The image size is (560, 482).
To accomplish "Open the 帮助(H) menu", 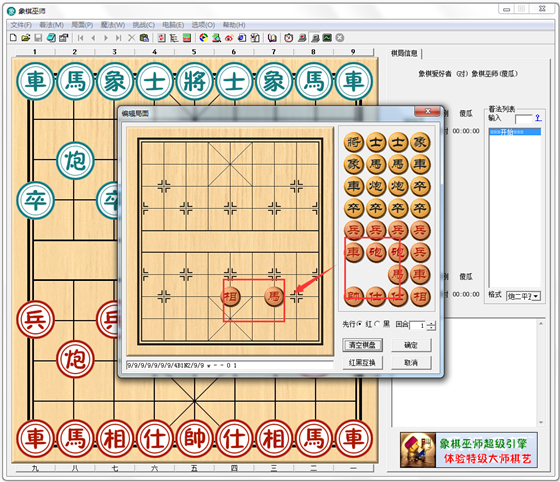I will (x=234, y=25).
